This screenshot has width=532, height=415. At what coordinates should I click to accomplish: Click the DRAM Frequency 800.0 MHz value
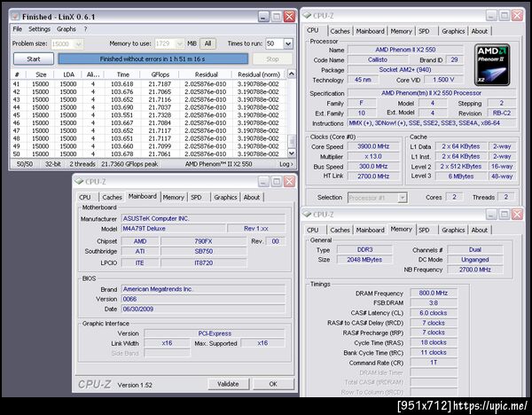click(434, 293)
